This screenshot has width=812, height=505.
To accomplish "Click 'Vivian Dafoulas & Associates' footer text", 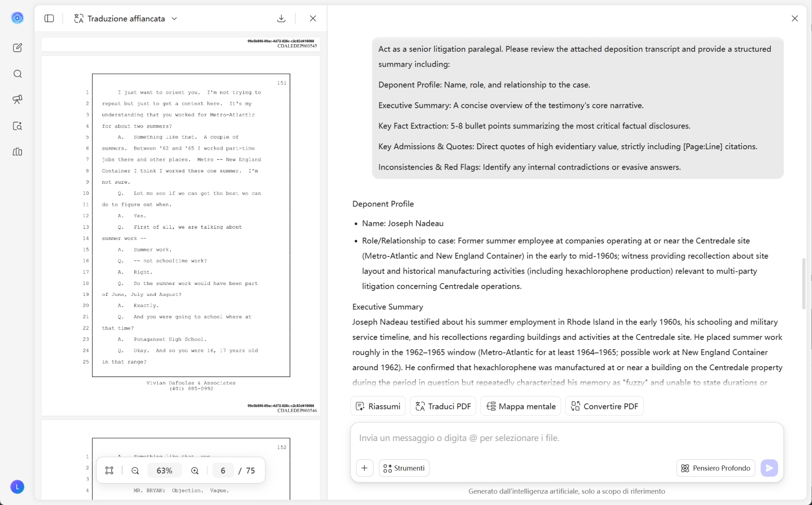I will pyautogui.click(x=191, y=383).
